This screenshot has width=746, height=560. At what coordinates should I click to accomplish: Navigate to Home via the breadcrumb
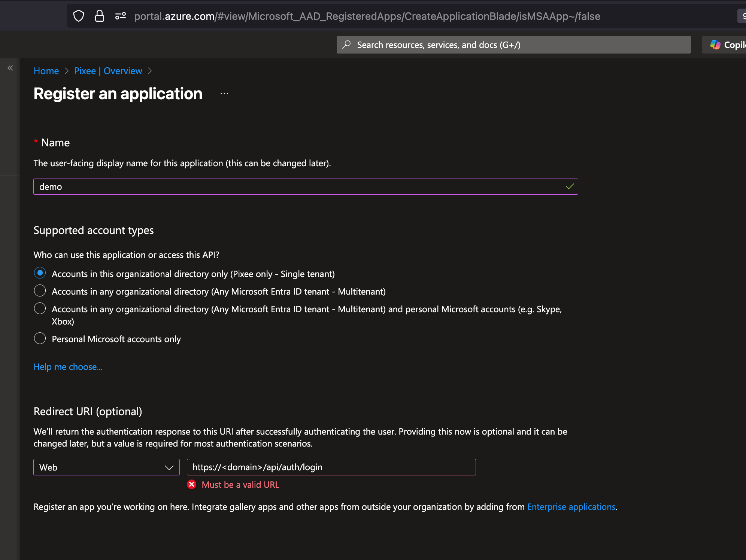[x=46, y=71]
